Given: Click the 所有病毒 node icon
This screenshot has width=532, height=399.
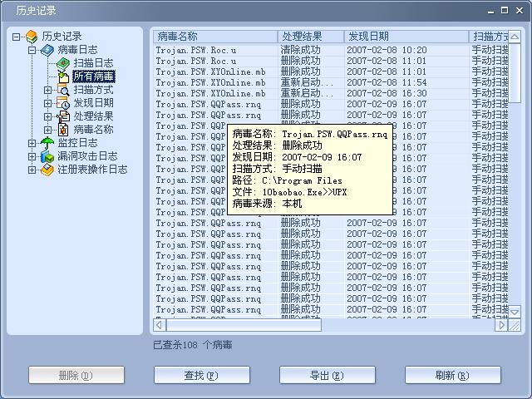Looking at the screenshot, I should 63,76.
